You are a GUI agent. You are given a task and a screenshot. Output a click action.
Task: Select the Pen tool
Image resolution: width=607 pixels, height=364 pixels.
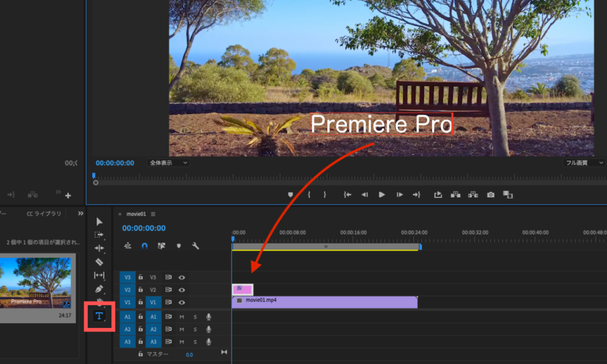pos(99,289)
